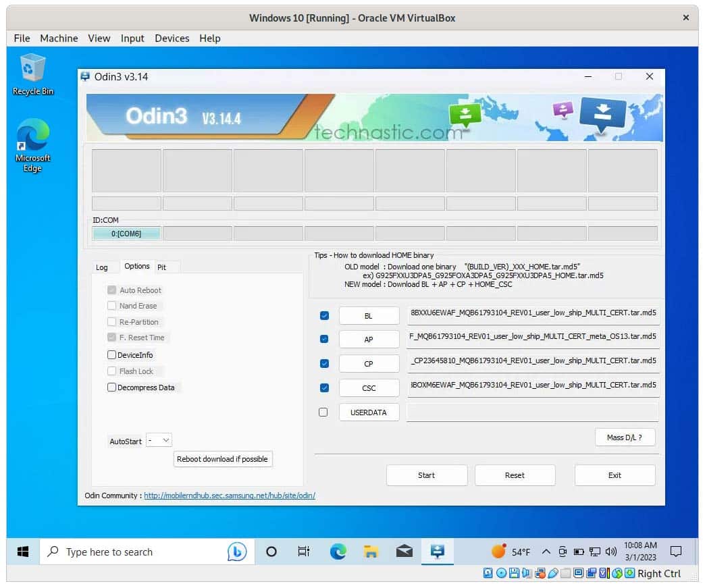
Task: Click the AP file button
Action: point(369,340)
